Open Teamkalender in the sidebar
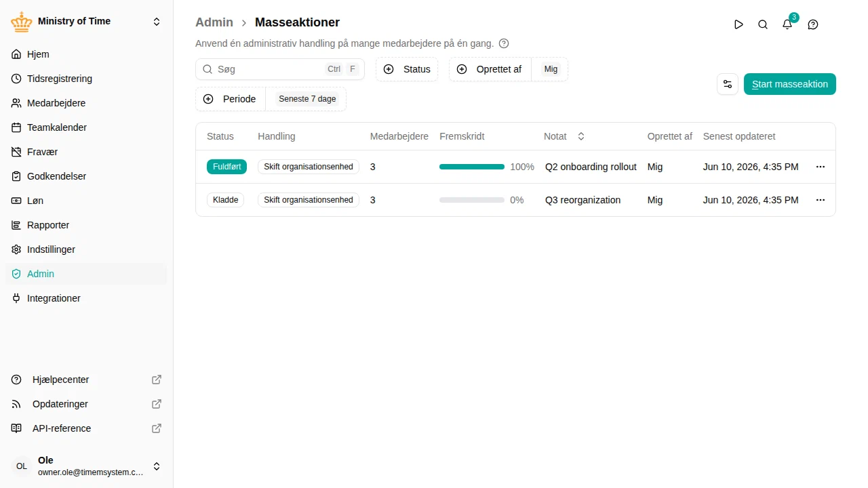 point(86,127)
